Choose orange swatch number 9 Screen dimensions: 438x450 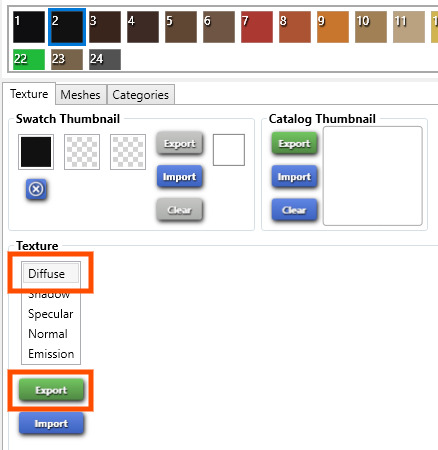(x=333, y=27)
